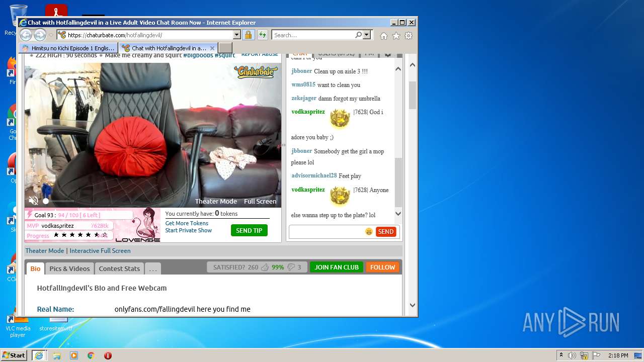The width and height of the screenshot is (644, 362).
Task: Select the Bio tab
Action: point(35,268)
